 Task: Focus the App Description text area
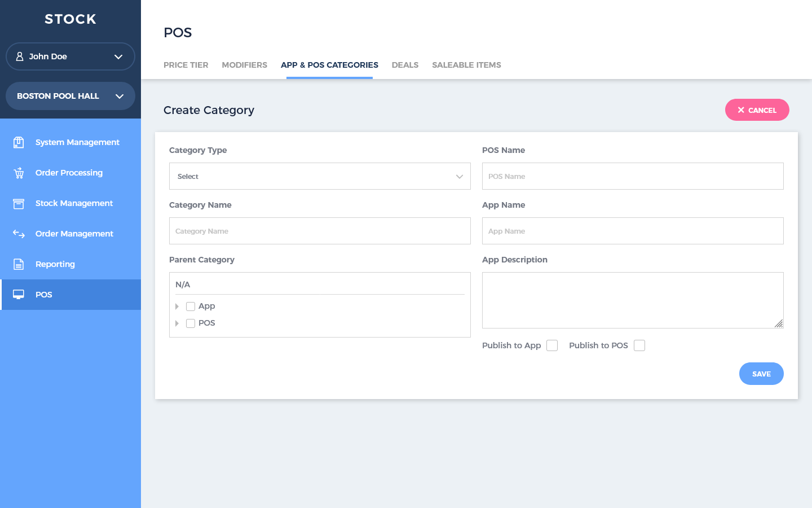click(x=632, y=300)
